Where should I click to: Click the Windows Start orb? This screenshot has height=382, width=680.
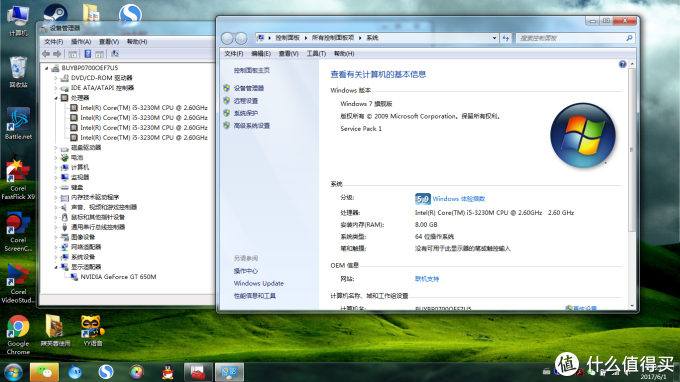pos(13,372)
